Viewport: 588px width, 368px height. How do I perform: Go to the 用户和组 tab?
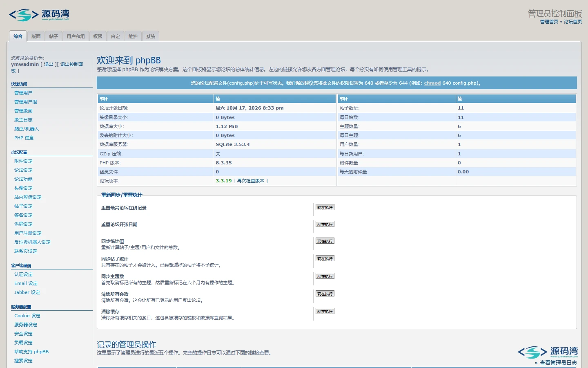coord(76,36)
